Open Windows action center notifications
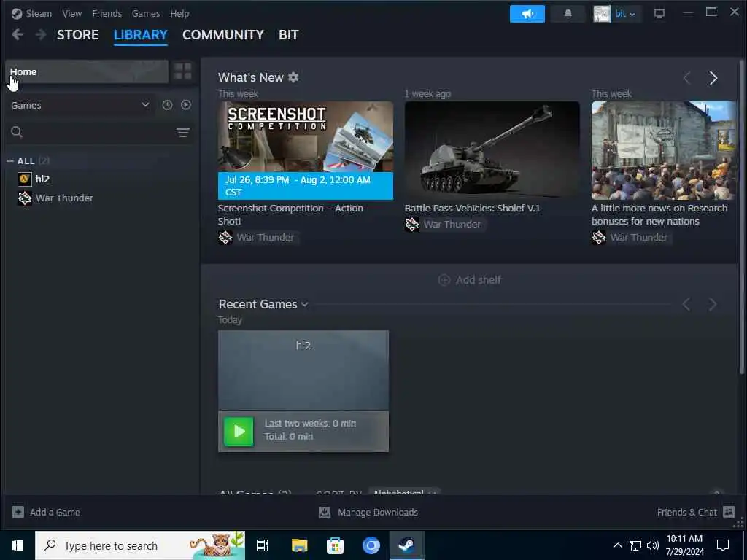 pos(723,545)
